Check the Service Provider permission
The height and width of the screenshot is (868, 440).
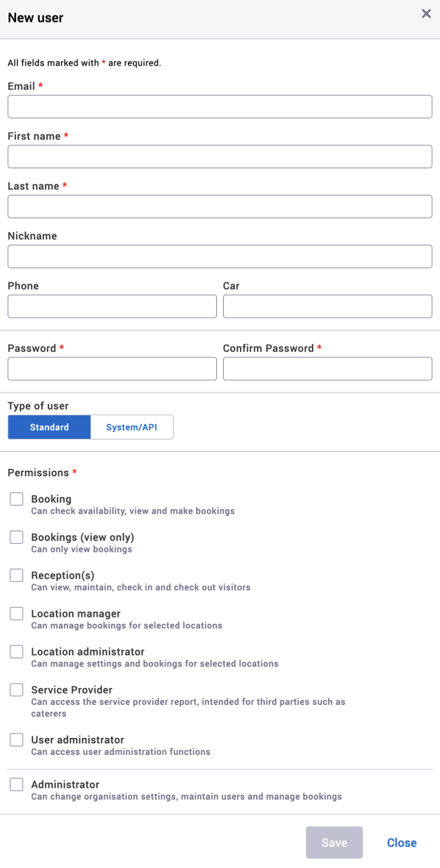pyautogui.click(x=16, y=689)
